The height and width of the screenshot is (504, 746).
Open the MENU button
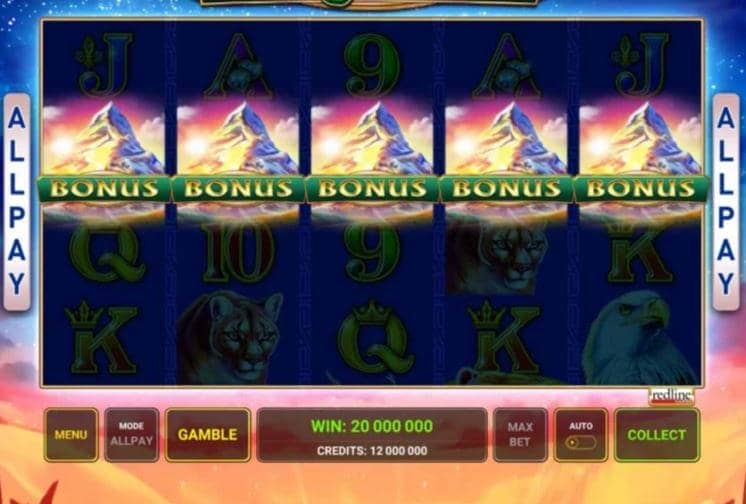(71, 435)
